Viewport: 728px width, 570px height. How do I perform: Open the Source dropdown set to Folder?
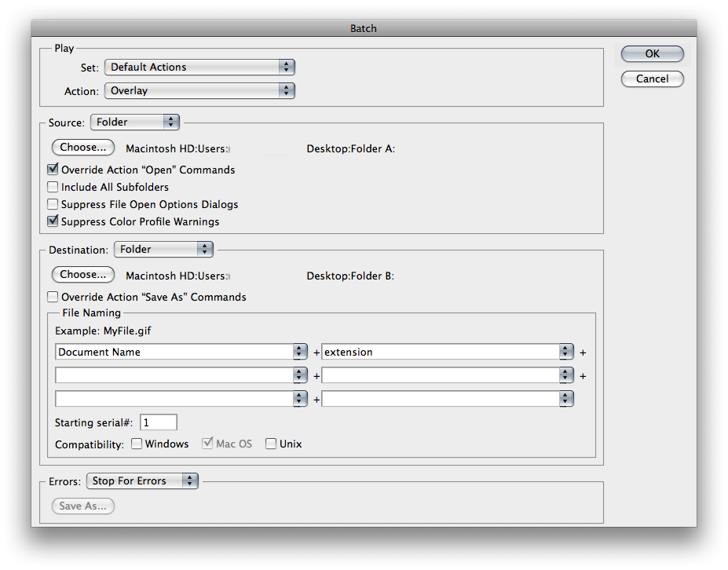pos(135,122)
